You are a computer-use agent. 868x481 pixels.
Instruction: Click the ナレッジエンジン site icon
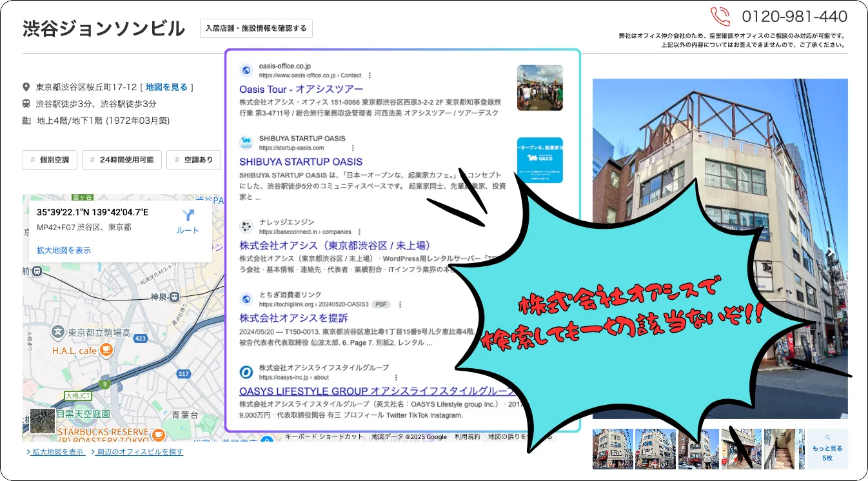pyautogui.click(x=245, y=227)
